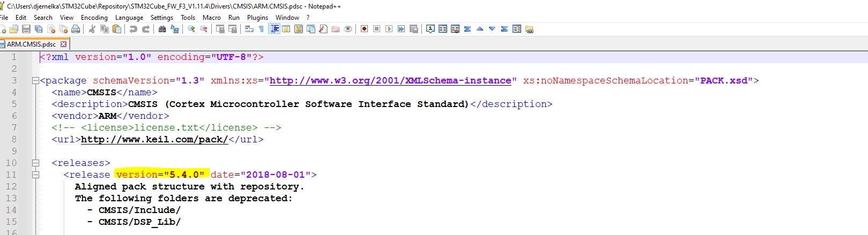Open the w3.org XMLSchema-instance link
The height and width of the screenshot is (235, 868).
pyautogui.click(x=390, y=80)
